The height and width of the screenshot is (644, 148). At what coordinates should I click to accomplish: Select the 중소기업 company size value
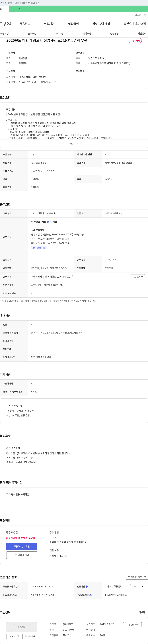click(67, 635)
